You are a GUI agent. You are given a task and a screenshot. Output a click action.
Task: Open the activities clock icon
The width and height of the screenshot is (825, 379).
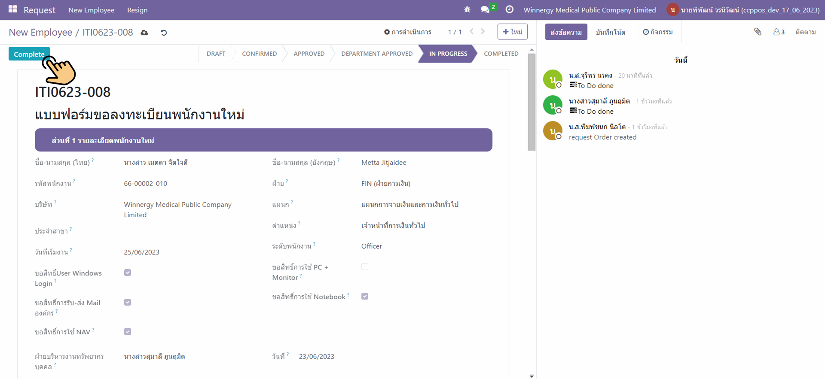[509, 10]
